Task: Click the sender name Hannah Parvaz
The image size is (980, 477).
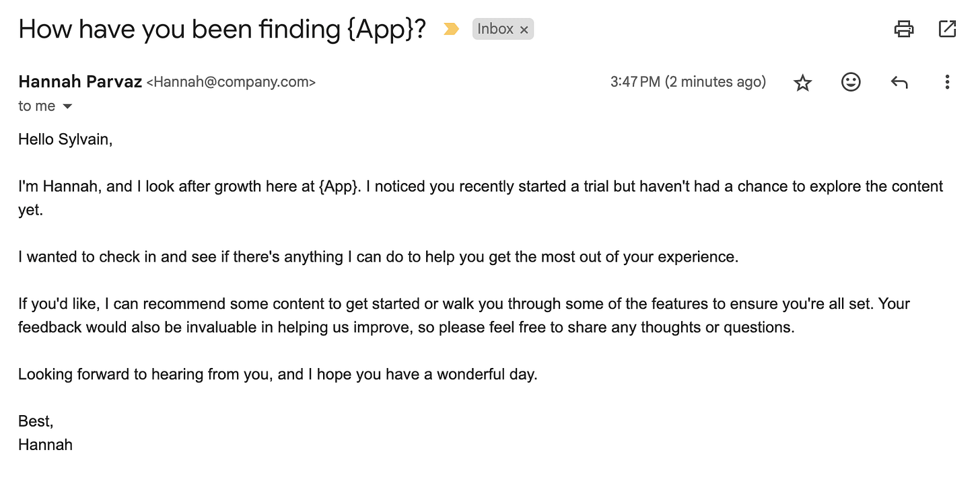Action: click(80, 82)
